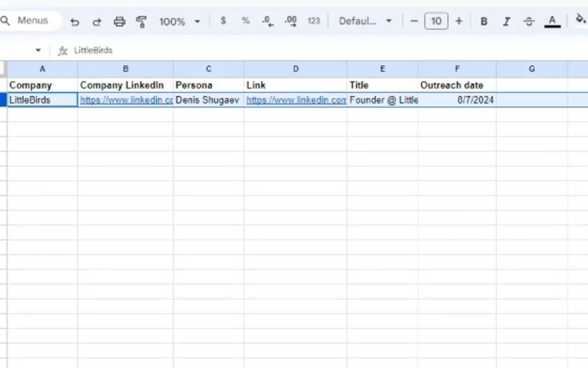Click the print icon
Image resolution: width=588 pixels, height=368 pixels.
[119, 21]
